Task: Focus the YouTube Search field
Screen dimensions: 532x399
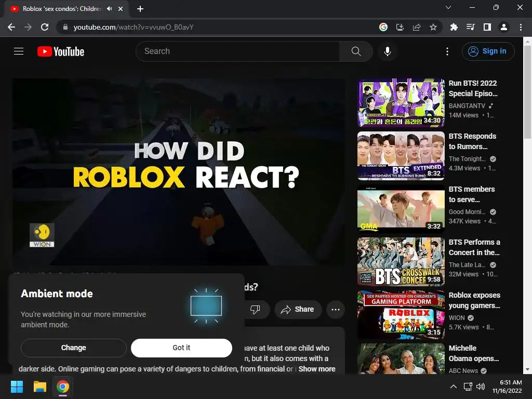Action: pos(238,51)
